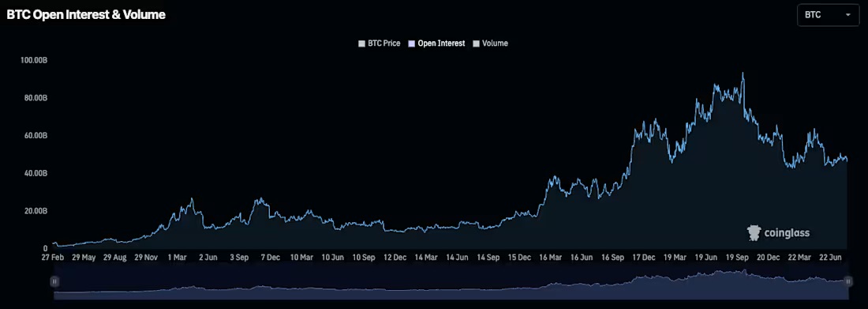Grab right handle of range slider
This screenshot has width=868, height=309.
(x=848, y=281)
